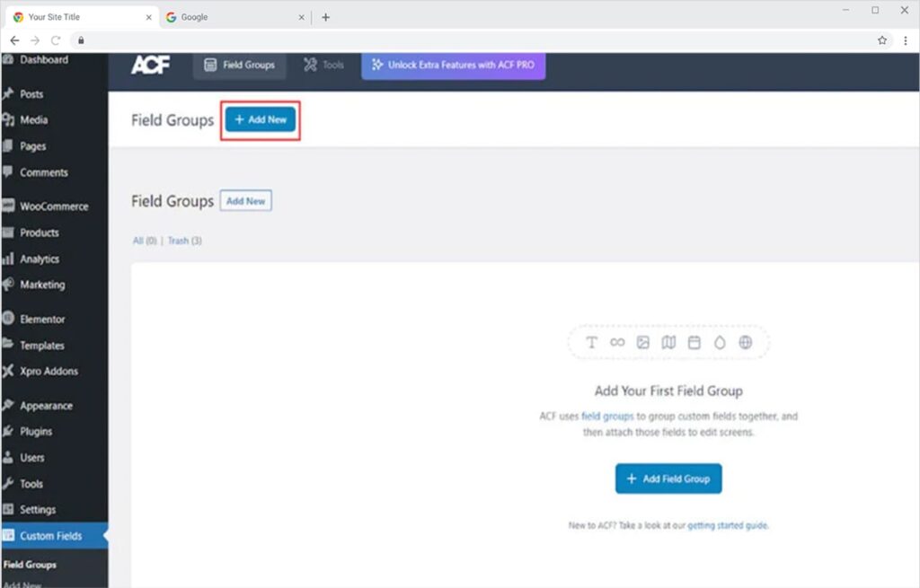Click the Xpro Addons icon

tap(7, 371)
